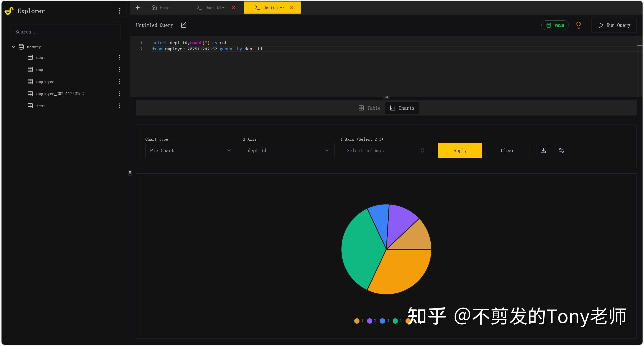The width and height of the screenshot is (644, 346).
Task: Click the Clear button
Action: click(507, 150)
